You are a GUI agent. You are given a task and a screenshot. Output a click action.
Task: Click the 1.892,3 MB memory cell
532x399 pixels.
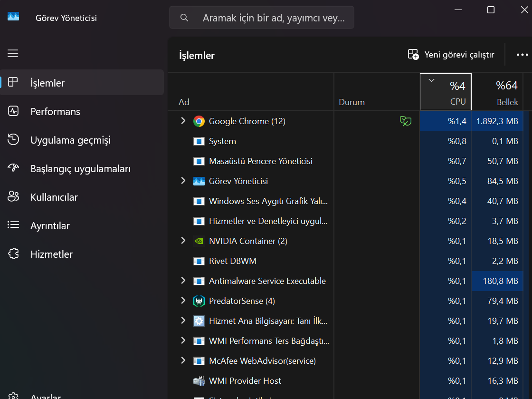pyautogui.click(x=497, y=121)
